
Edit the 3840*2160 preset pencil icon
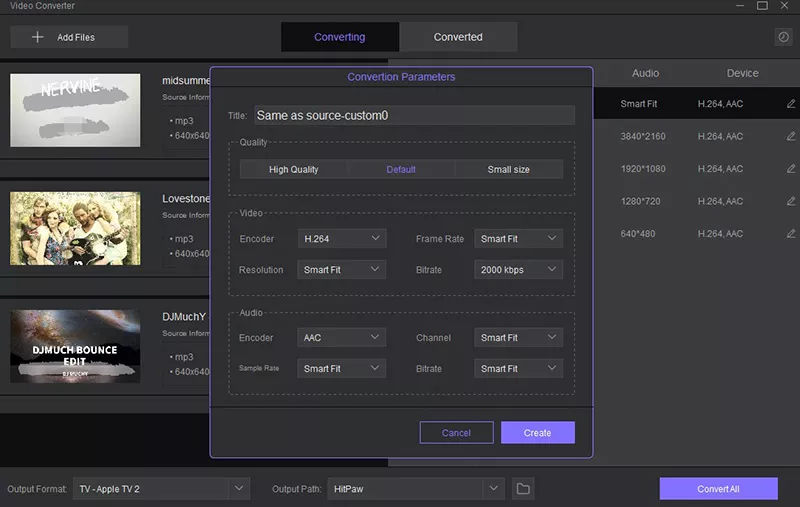pos(791,136)
